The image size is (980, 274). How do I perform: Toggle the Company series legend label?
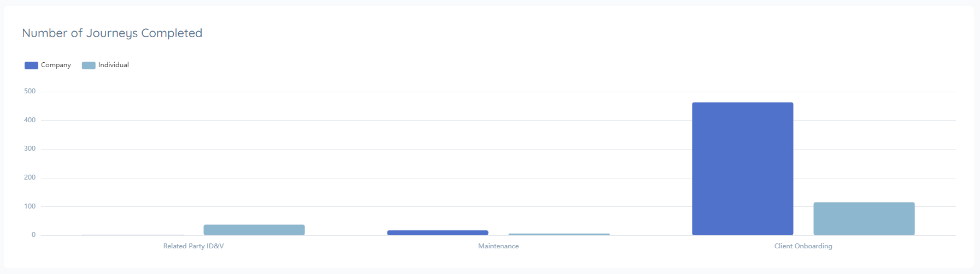[x=56, y=65]
